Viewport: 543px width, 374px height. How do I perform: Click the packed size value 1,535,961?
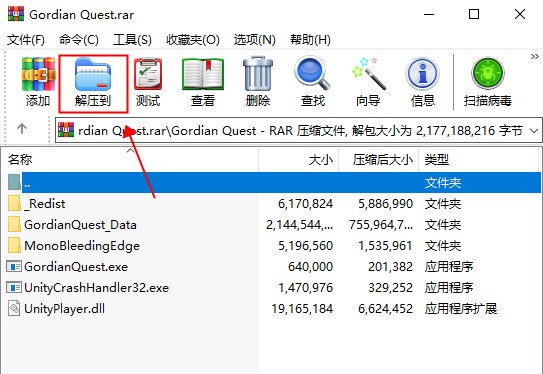pyautogui.click(x=385, y=246)
